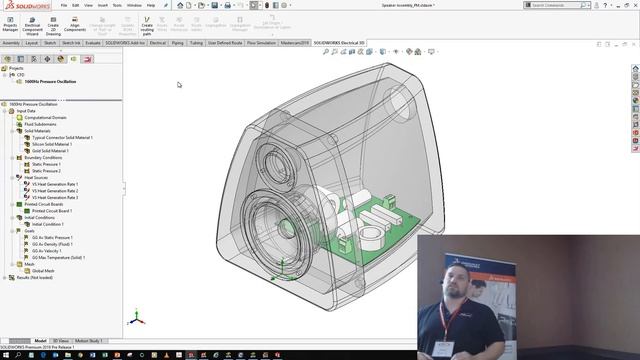Open the DisplayManager panel tab
The width and height of the screenshot is (640, 360).
(61, 59)
